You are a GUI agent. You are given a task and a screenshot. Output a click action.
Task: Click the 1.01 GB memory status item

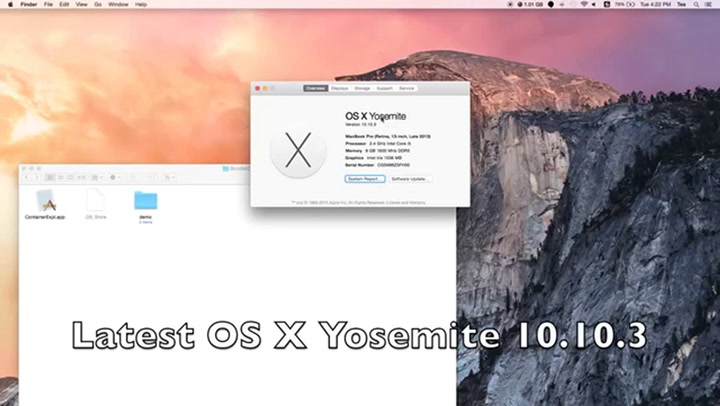pyautogui.click(x=530, y=4)
